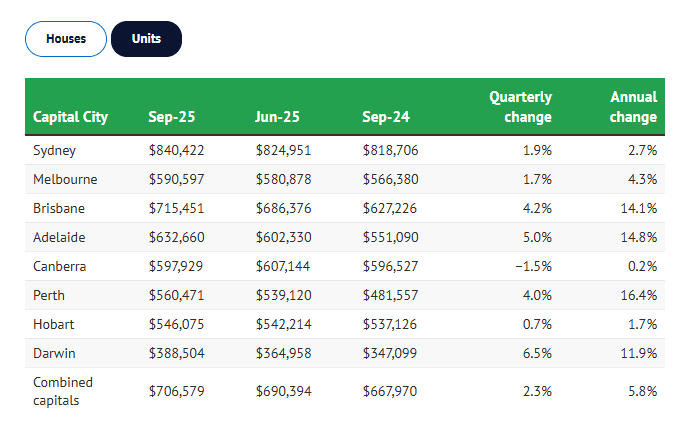Click Canberra's quarterly change −1.5%
This screenshot has width=687, height=444.
532,266
